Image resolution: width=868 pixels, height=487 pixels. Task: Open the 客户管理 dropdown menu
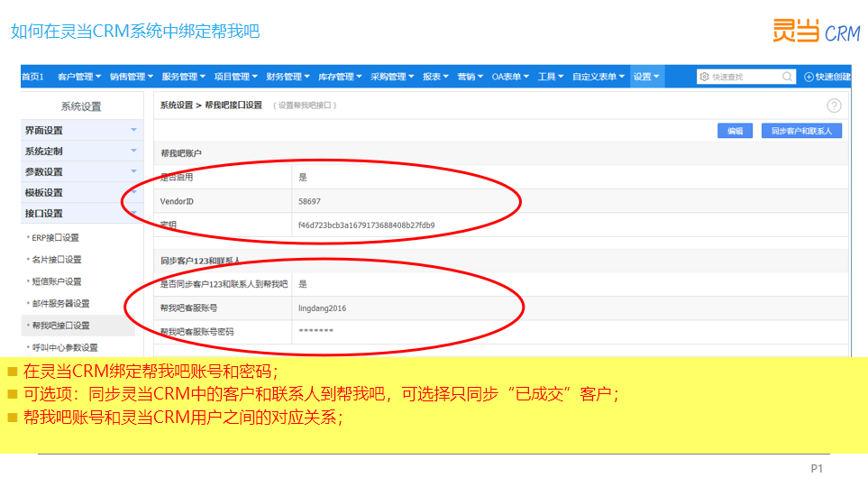(79, 77)
